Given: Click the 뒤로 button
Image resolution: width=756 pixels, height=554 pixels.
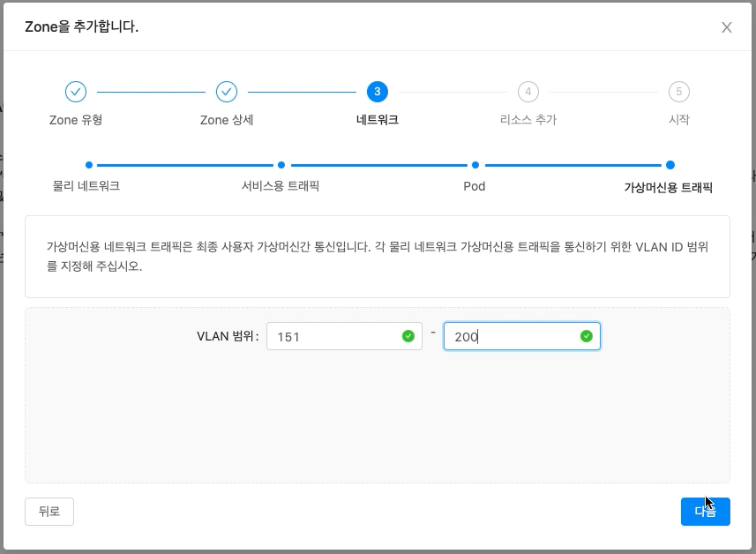Looking at the screenshot, I should 49,512.
